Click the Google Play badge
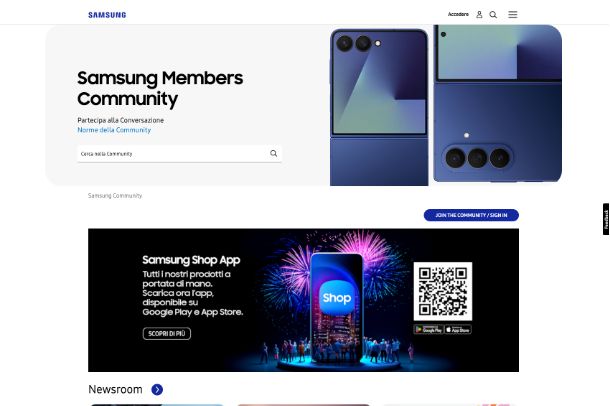 click(428, 329)
